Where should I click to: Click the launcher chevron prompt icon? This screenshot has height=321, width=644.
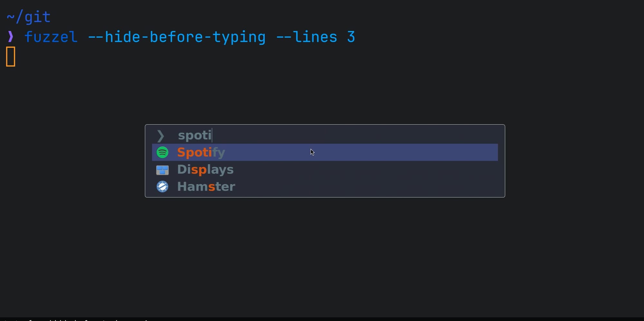pyautogui.click(x=160, y=136)
